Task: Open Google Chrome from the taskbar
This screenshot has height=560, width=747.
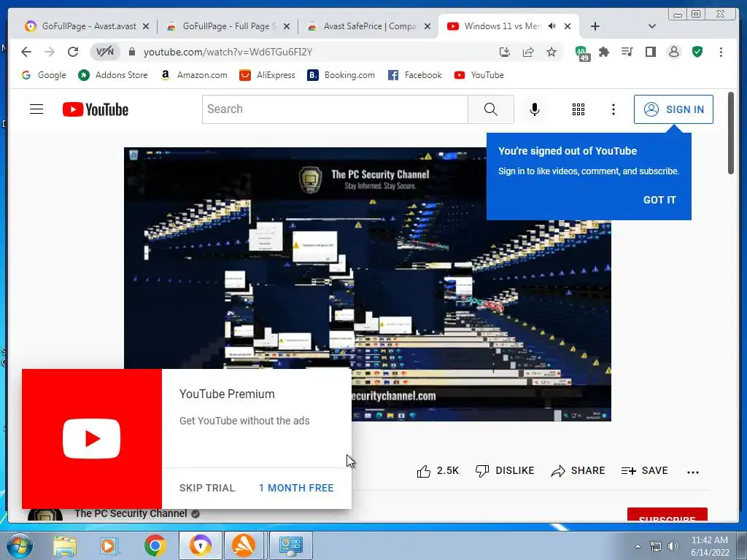Action: pos(155,545)
